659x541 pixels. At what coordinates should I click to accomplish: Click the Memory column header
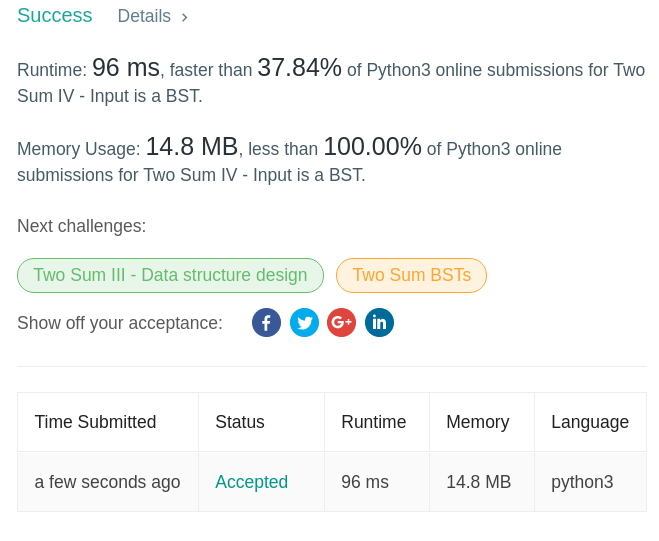477,422
